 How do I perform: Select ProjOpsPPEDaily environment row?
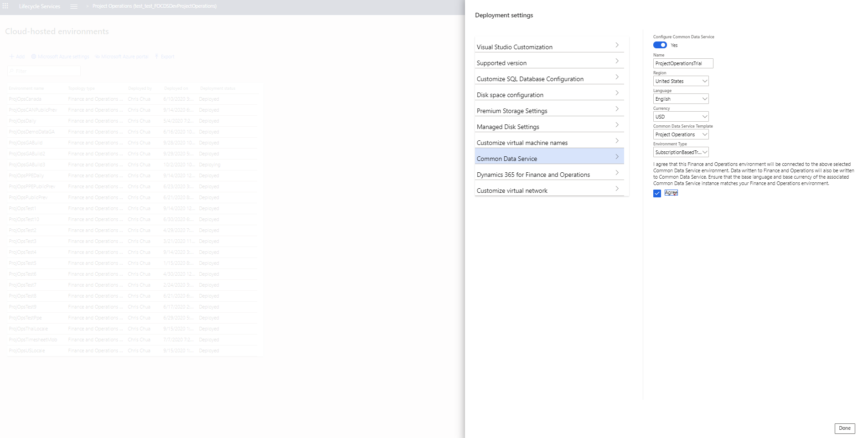(x=132, y=175)
